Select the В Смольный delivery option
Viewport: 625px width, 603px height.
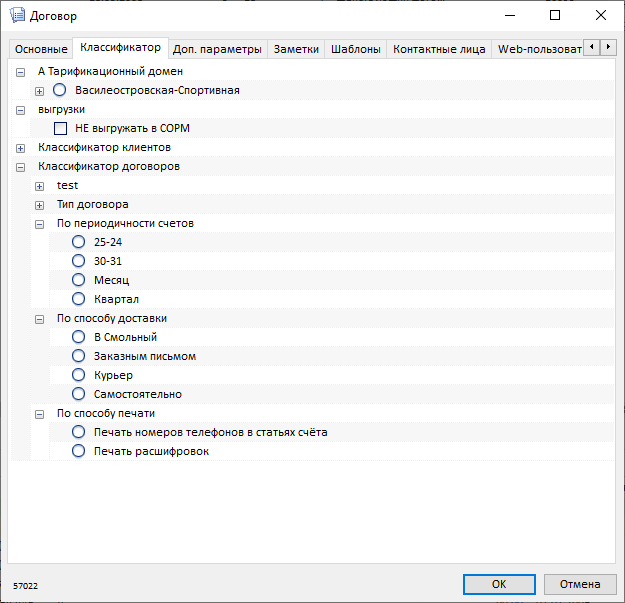(79, 337)
